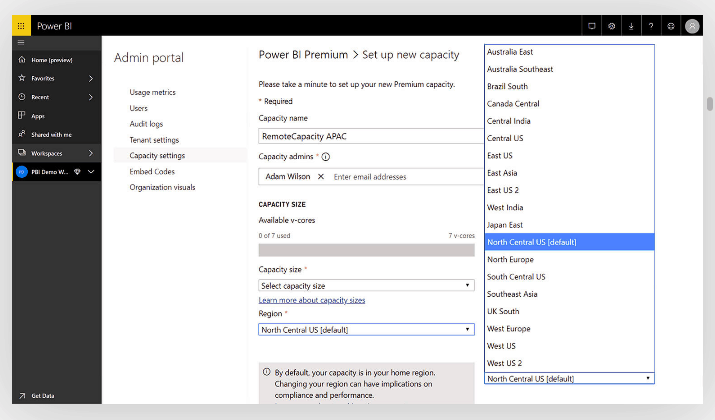
Task: Open Users in Admin portal
Action: (x=138, y=108)
